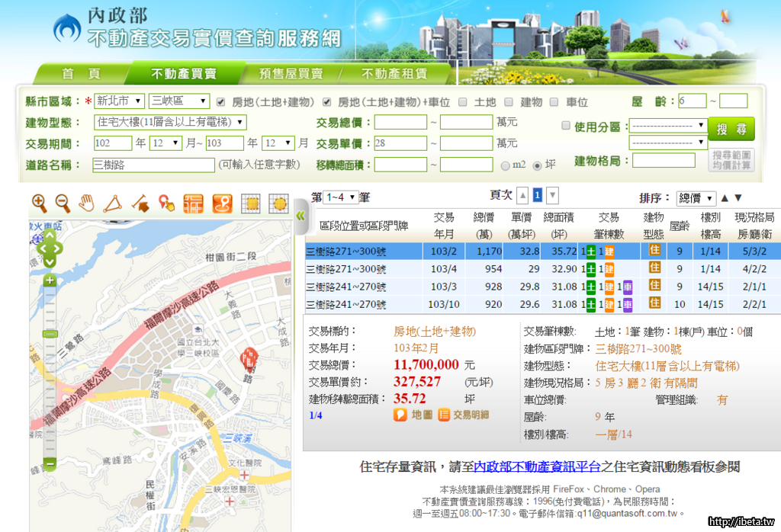The image size is (781, 532).
Task: Open the 新北市 county dropdown
Action: pos(119,101)
